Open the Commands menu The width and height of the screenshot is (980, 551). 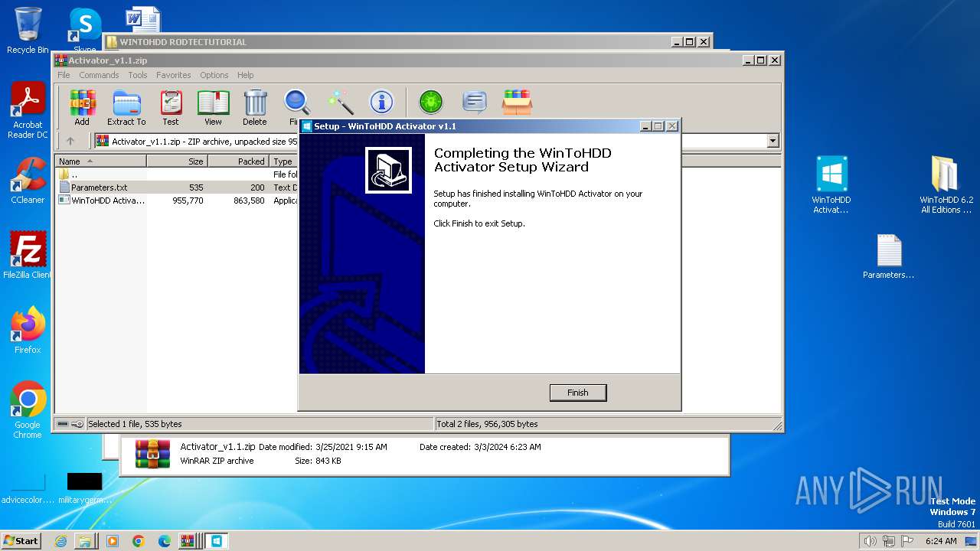(x=99, y=75)
